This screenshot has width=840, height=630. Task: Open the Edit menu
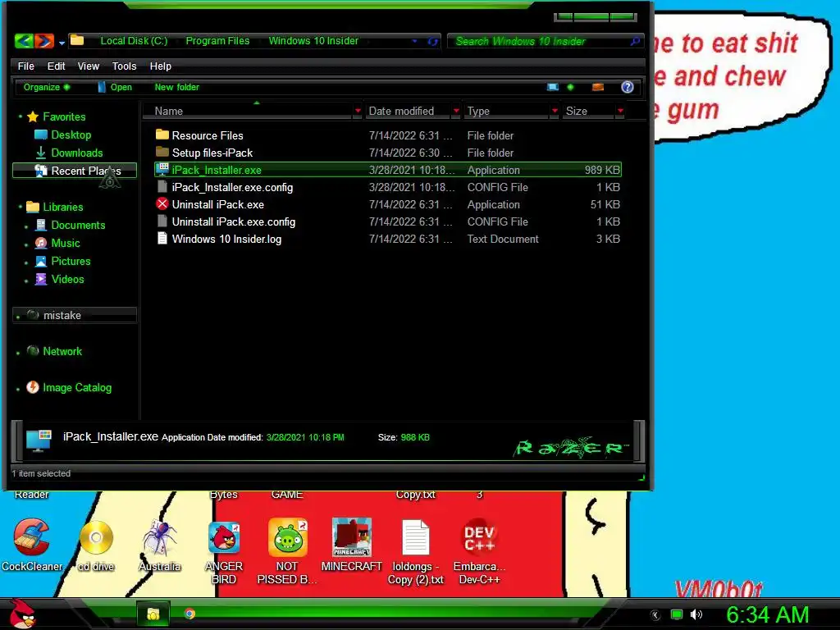(x=56, y=66)
